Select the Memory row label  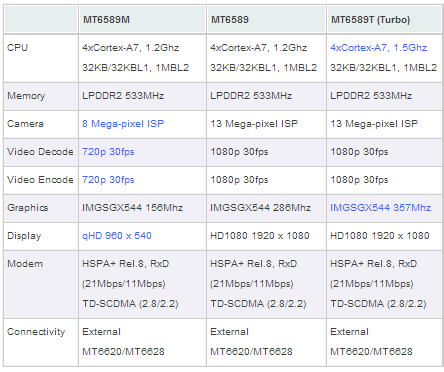tap(26, 96)
